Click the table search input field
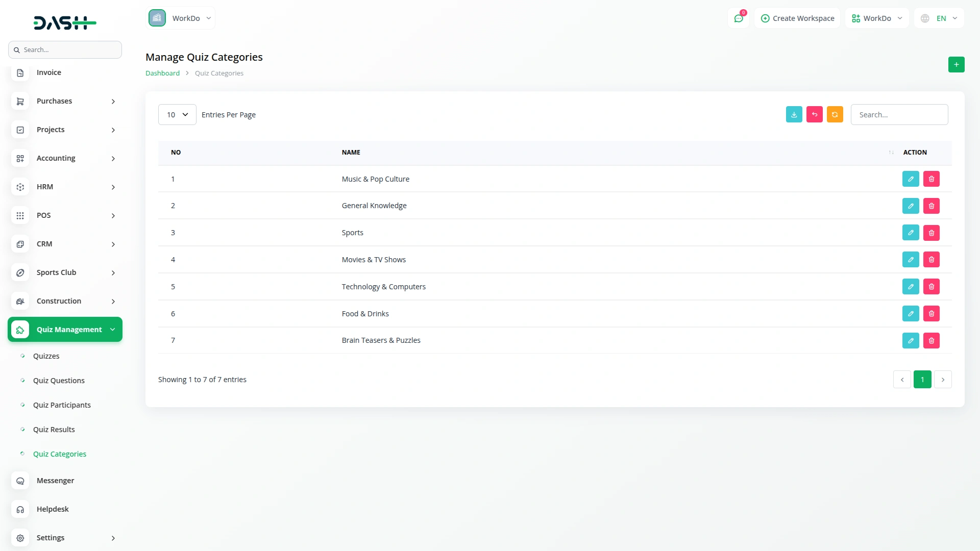 (899, 115)
